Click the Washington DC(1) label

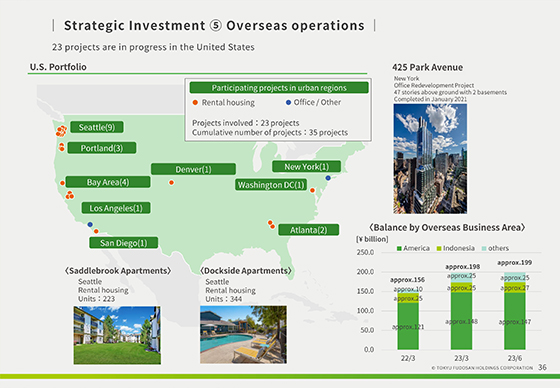(x=271, y=185)
